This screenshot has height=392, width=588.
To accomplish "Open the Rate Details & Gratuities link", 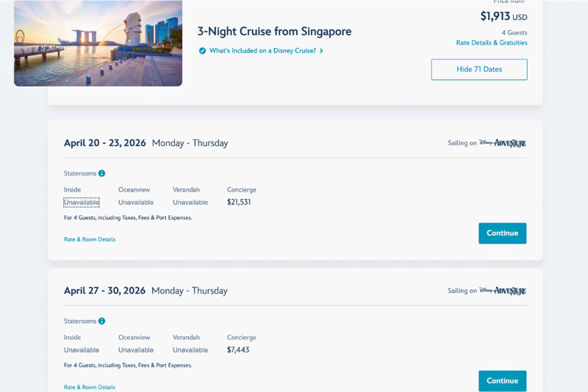I will click(491, 43).
